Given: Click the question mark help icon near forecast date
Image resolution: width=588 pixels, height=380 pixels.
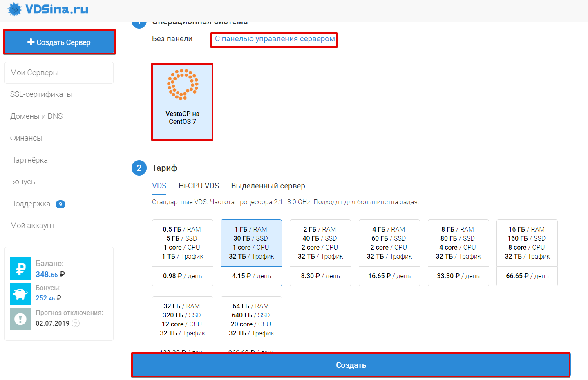Looking at the screenshot, I should click(x=76, y=323).
